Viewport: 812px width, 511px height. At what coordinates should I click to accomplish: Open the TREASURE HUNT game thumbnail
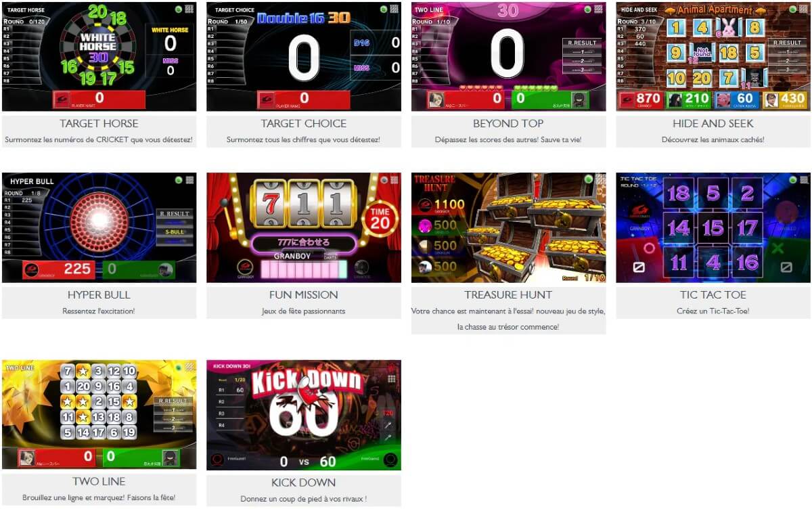point(508,227)
